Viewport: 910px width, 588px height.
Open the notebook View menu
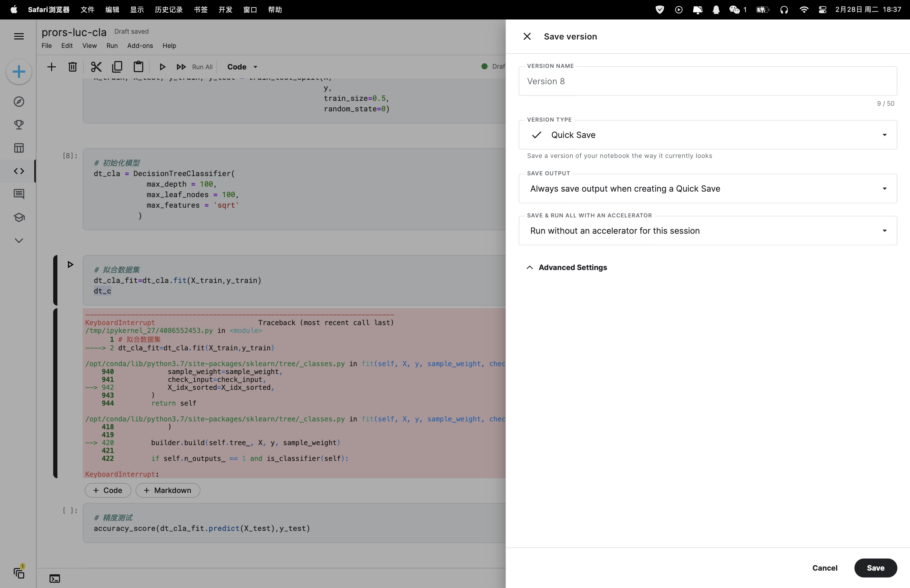pos(89,46)
